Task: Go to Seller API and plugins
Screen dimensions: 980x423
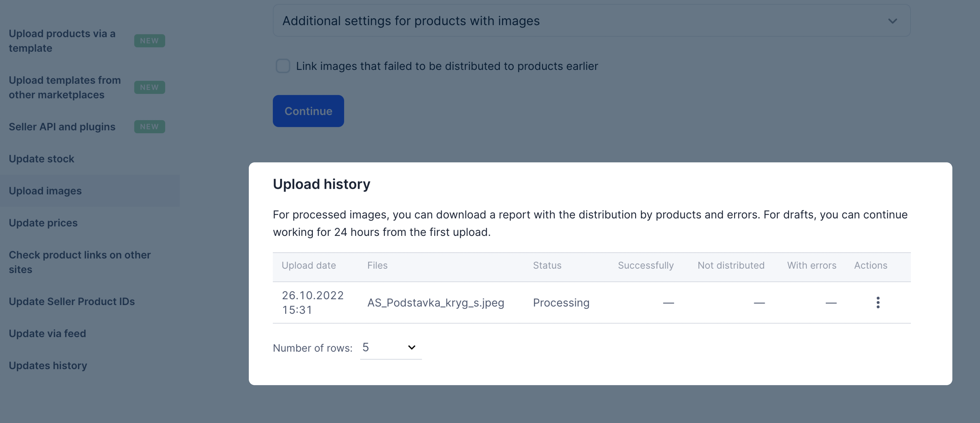Action: coord(62,126)
